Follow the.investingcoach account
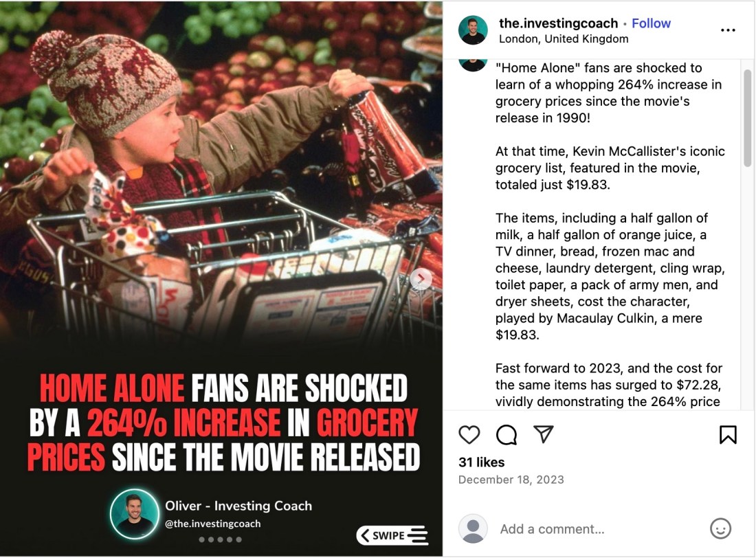Viewport: 756px width, 560px height. tap(651, 23)
